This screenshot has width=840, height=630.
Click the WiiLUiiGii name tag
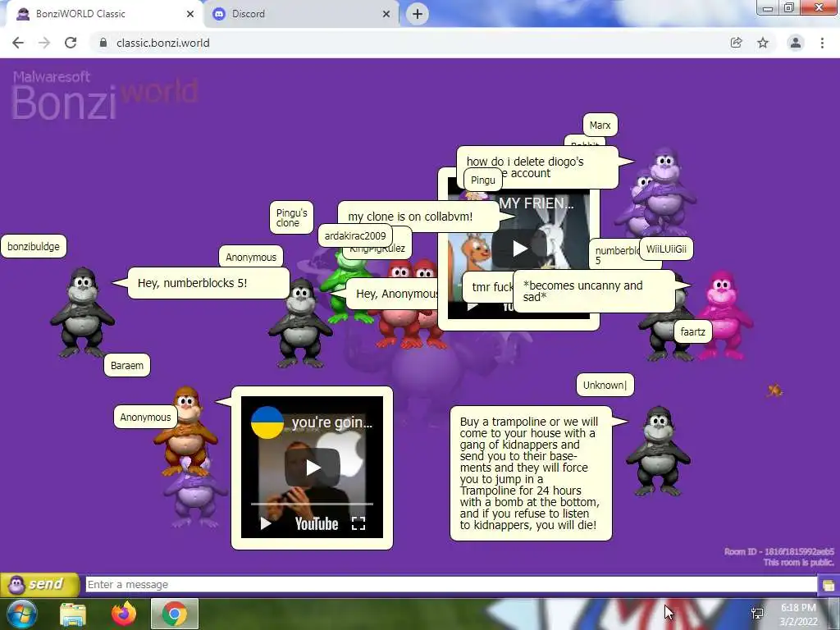click(666, 249)
